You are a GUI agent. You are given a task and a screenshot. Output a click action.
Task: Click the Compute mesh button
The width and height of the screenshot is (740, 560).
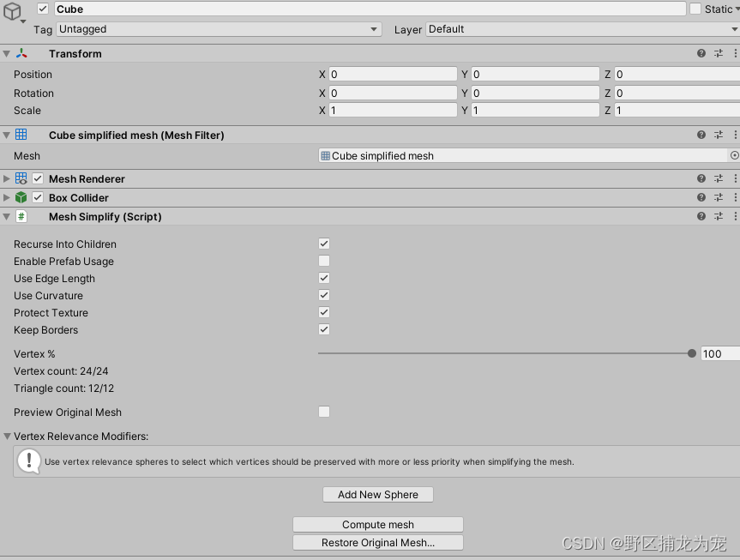point(377,524)
